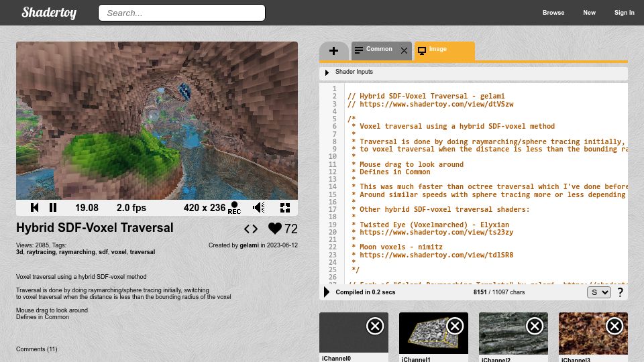Screen dimensions: 644x362
Task: Close the Common tab
Action: pos(404,50)
